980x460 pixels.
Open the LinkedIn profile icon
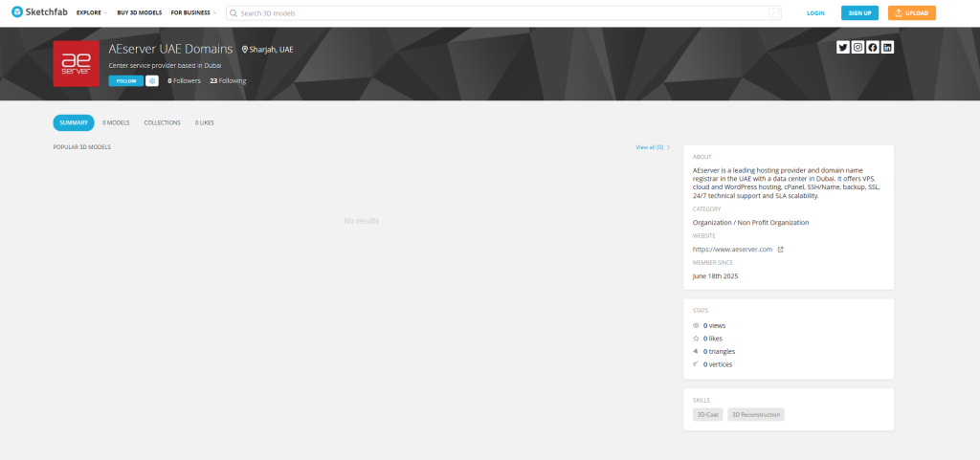(887, 47)
